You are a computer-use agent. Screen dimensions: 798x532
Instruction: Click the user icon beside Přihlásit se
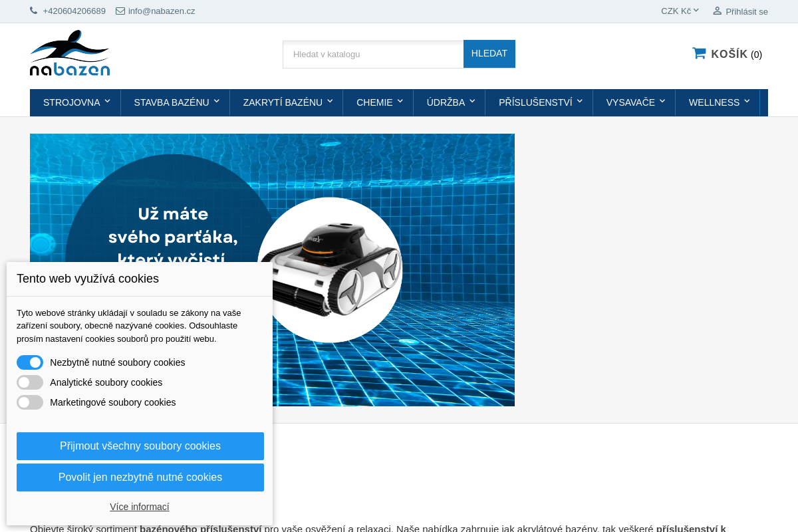pyautogui.click(x=717, y=11)
